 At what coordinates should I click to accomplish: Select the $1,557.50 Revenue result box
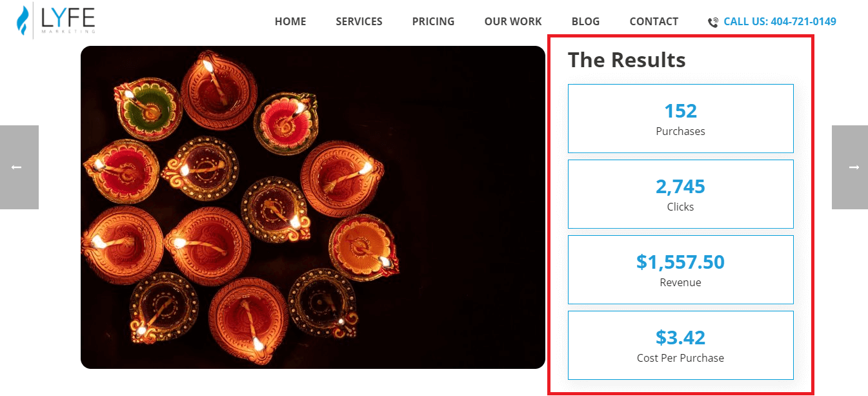(681, 269)
